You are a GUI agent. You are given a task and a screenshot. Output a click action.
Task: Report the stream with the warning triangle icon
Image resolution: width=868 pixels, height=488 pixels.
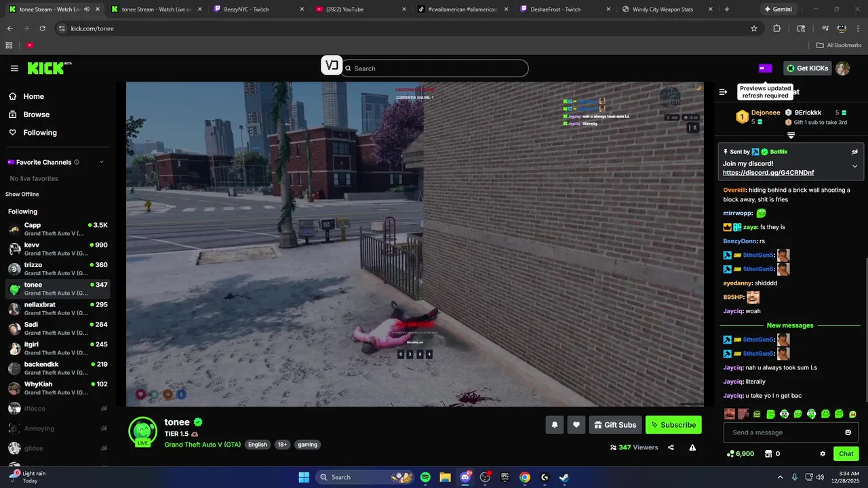692,447
